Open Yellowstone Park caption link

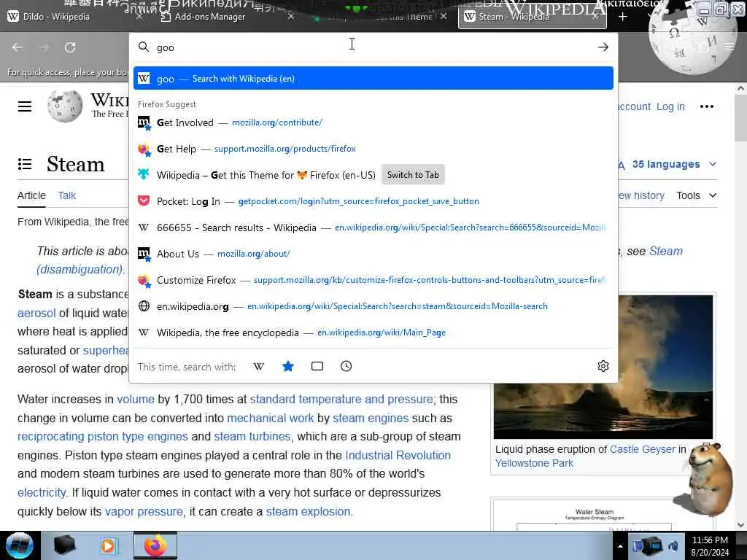[x=534, y=463]
